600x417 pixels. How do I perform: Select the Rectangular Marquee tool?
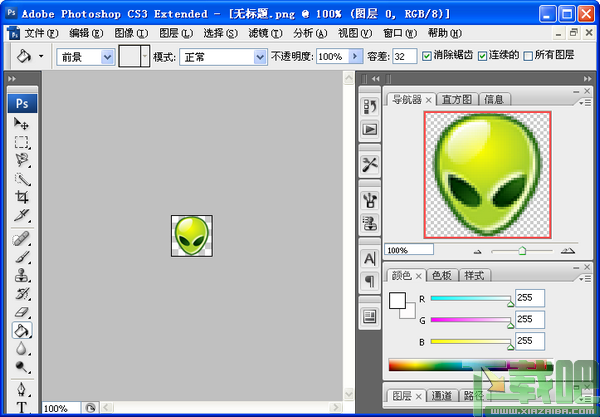click(21, 142)
